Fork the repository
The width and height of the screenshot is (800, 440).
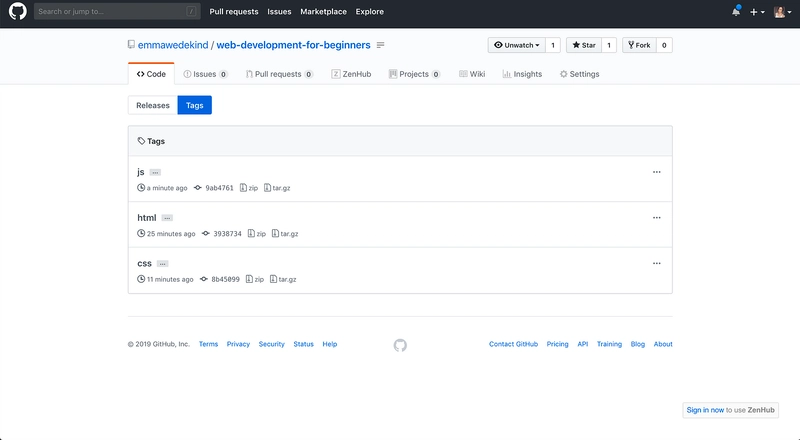pyautogui.click(x=639, y=45)
